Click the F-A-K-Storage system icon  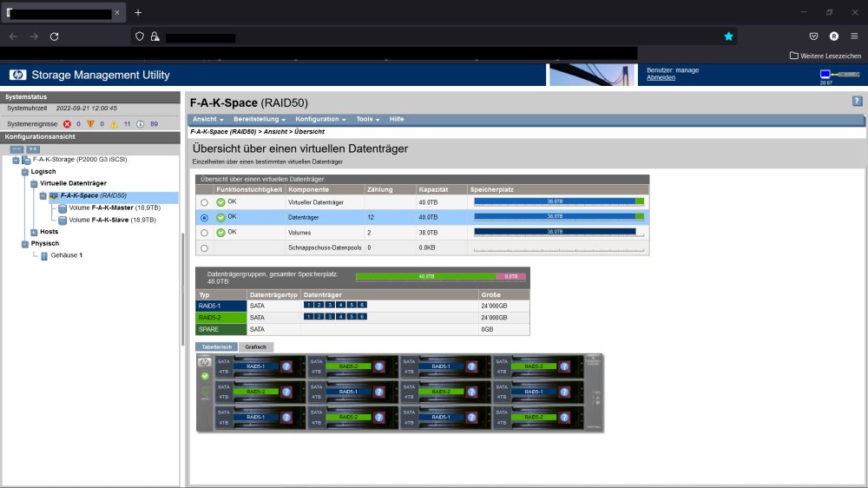tap(26, 160)
